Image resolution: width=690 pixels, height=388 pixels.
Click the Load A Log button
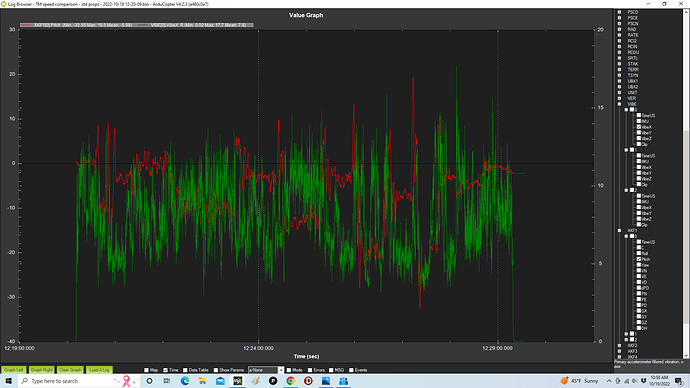pyautogui.click(x=99, y=370)
